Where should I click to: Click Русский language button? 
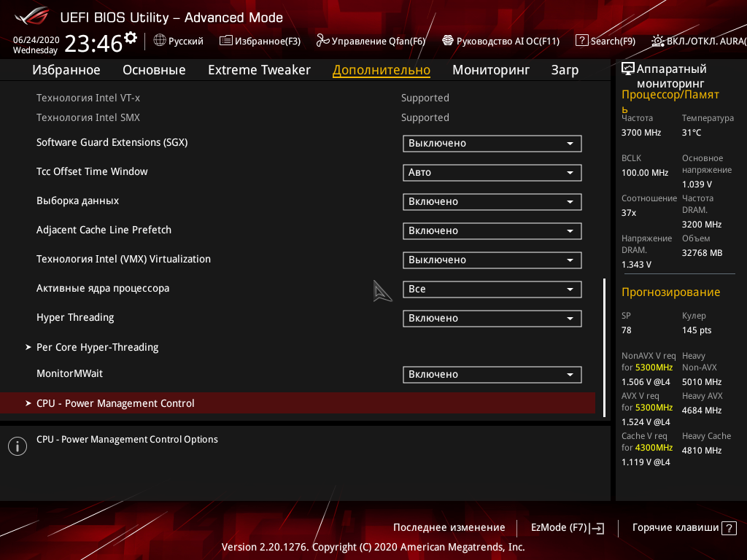tap(186, 41)
